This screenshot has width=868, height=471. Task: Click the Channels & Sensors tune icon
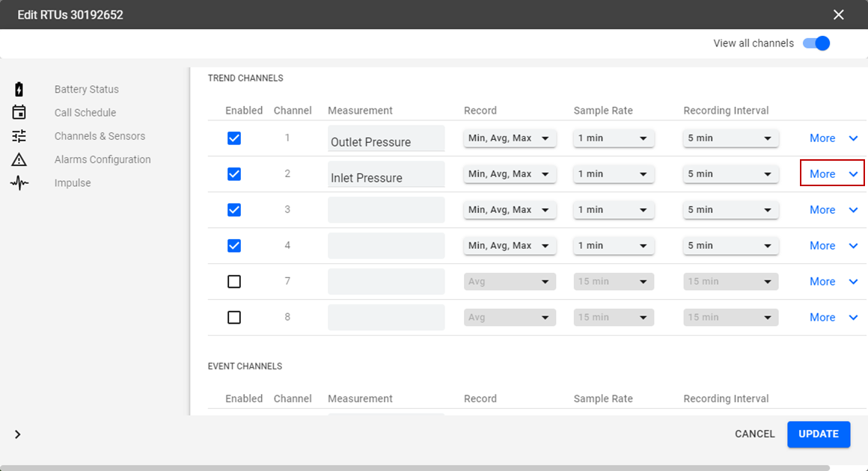(x=19, y=136)
